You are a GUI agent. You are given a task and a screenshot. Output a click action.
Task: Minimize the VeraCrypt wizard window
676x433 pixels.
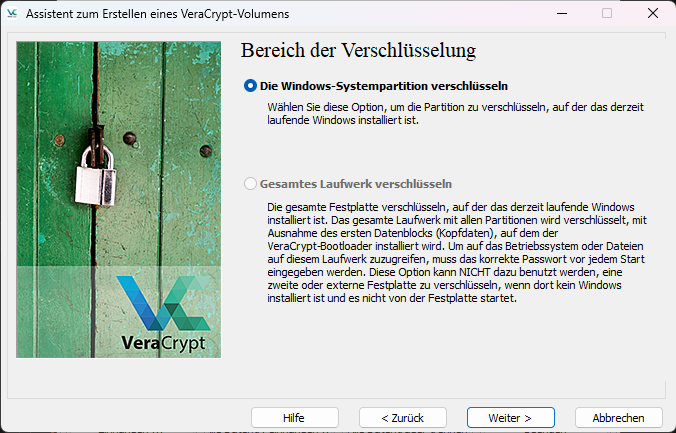pyautogui.click(x=562, y=13)
